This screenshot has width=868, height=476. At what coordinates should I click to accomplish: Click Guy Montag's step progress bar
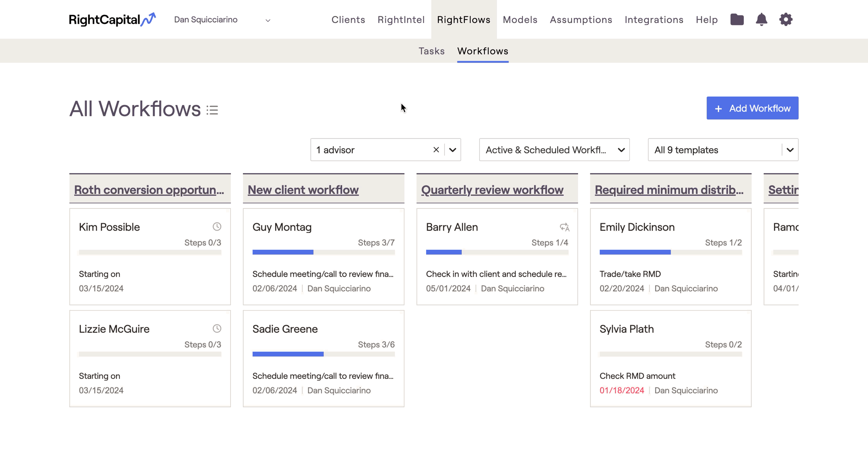[x=323, y=252]
